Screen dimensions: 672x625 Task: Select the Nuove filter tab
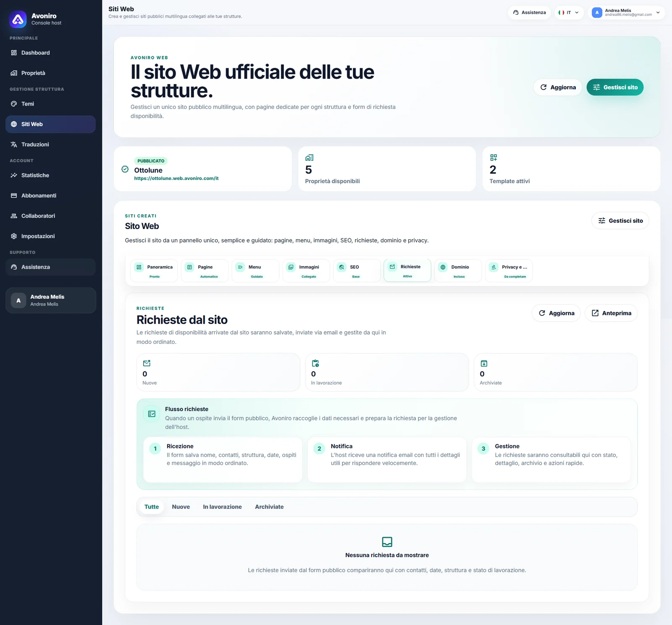pos(181,507)
